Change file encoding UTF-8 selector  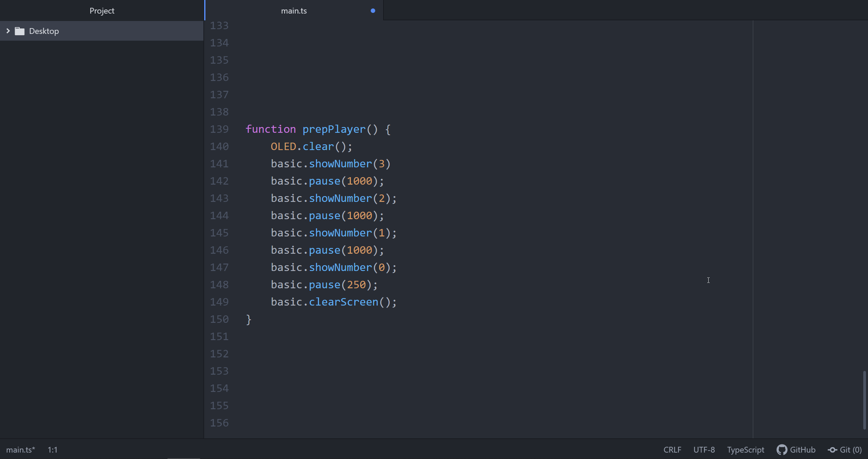(x=704, y=450)
